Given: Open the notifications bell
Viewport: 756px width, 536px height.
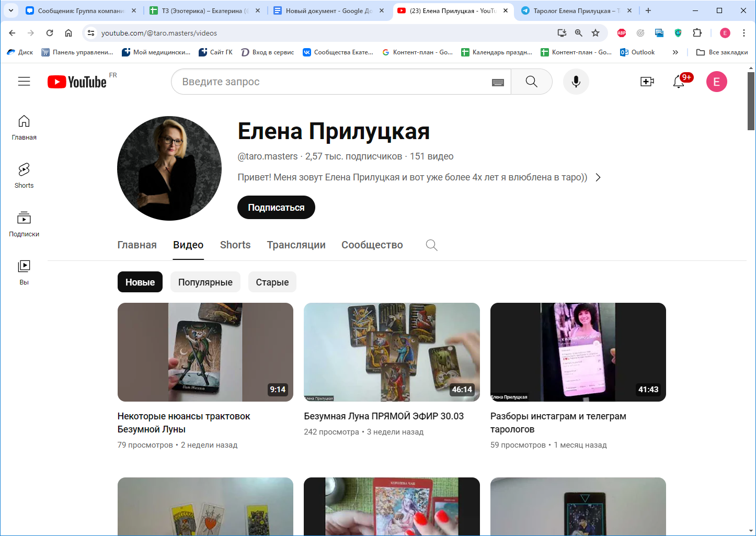Looking at the screenshot, I should [679, 82].
